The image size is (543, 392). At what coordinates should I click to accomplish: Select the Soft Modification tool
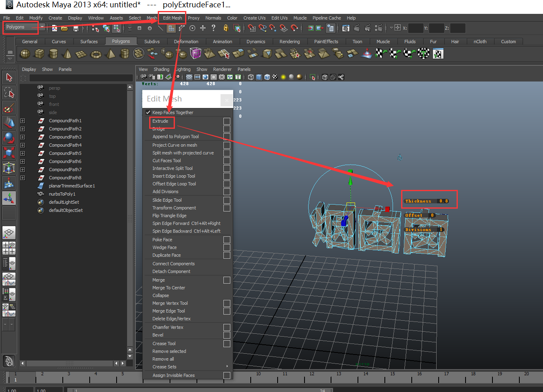pyautogui.click(x=9, y=183)
